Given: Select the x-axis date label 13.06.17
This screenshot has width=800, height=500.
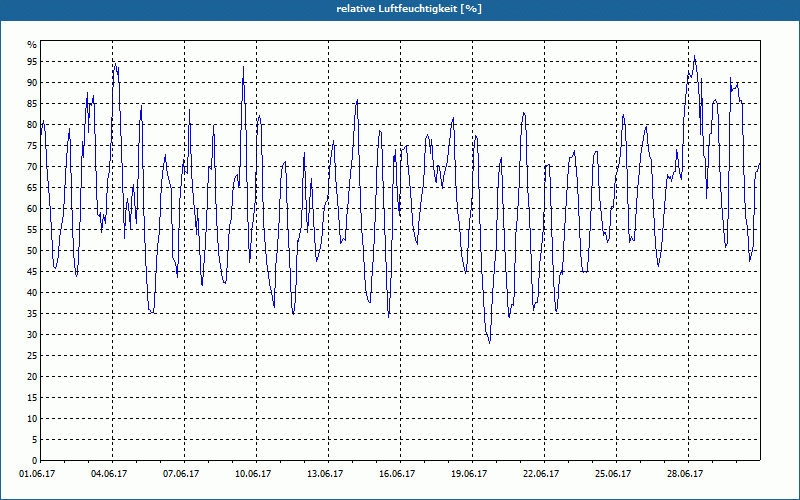Looking at the screenshot, I should coord(325,474).
